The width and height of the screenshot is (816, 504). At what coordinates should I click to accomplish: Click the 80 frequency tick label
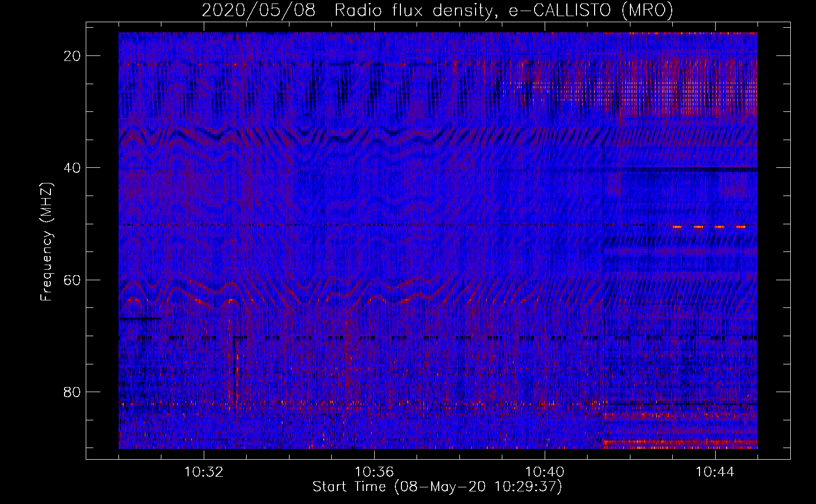[73, 392]
